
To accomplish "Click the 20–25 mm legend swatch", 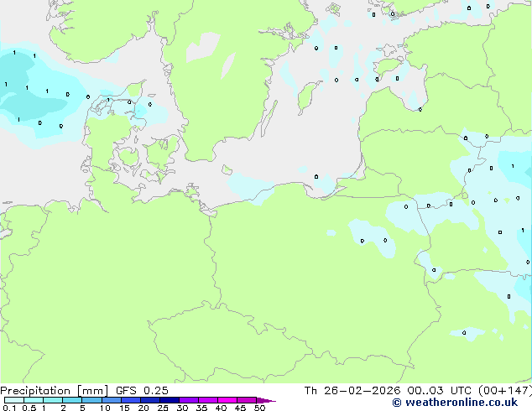I will pos(150,400).
